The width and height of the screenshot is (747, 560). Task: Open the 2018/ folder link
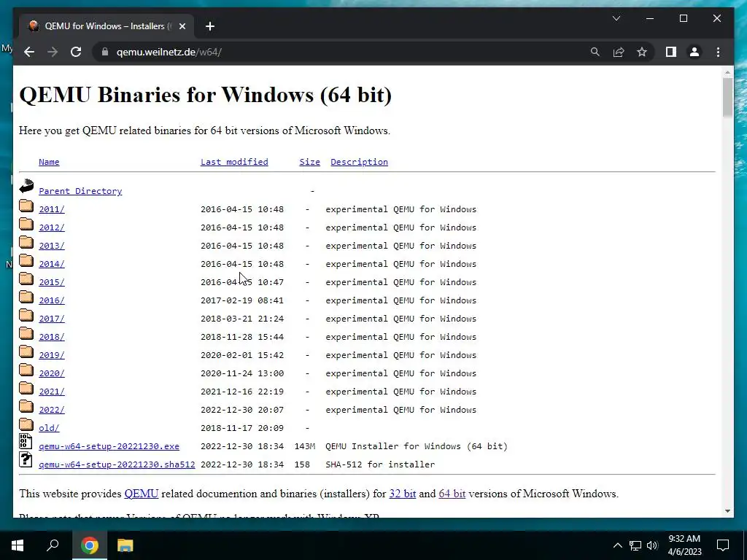[52, 337]
